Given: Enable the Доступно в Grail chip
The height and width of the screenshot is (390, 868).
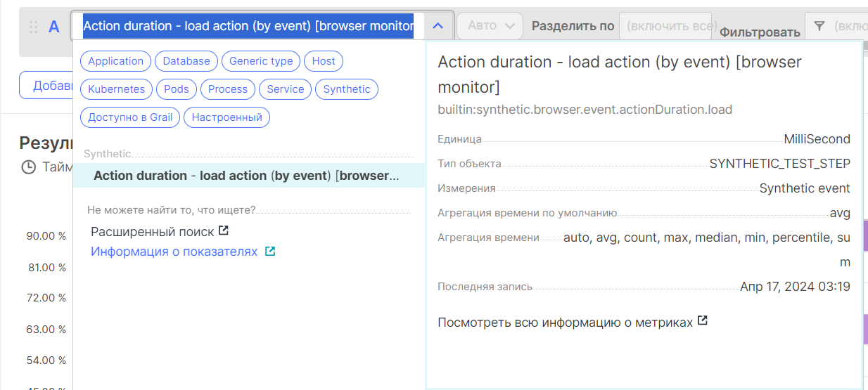Looking at the screenshot, I should coord(130,117).
